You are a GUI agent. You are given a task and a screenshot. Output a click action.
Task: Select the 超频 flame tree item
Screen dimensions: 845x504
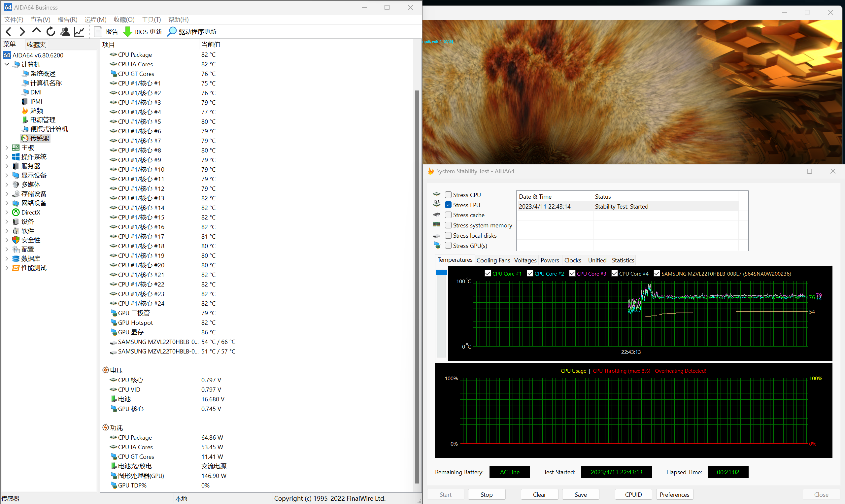click(x=33, y=111)
